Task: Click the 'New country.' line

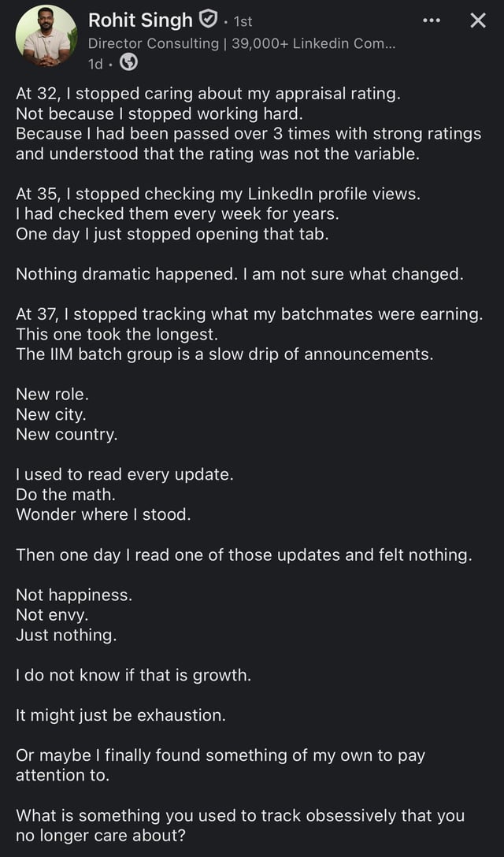Action: pos(67,435)
